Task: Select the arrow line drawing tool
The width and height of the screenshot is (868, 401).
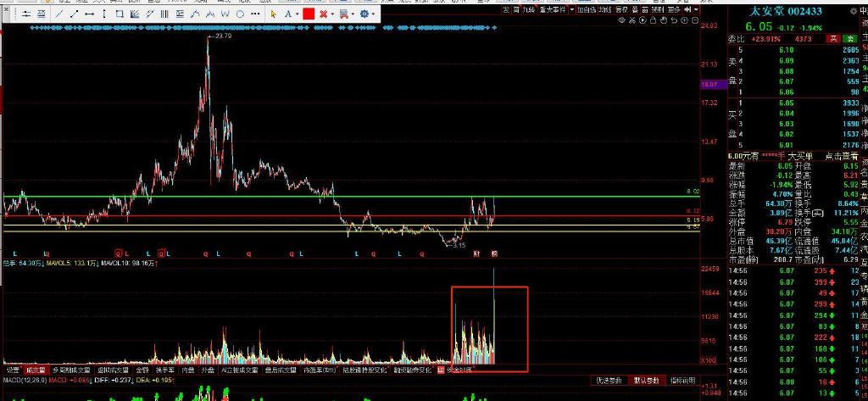Action: (x=75, y=14)
